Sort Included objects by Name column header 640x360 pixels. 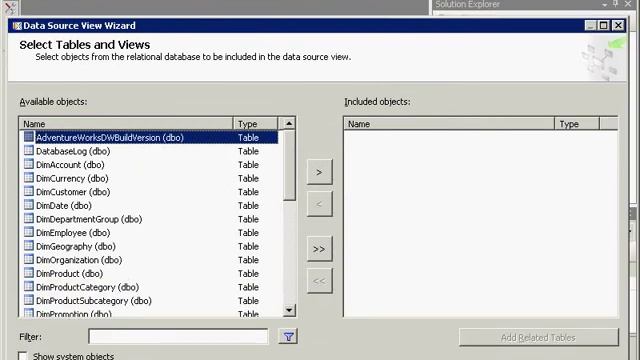(x=449, y=124)
